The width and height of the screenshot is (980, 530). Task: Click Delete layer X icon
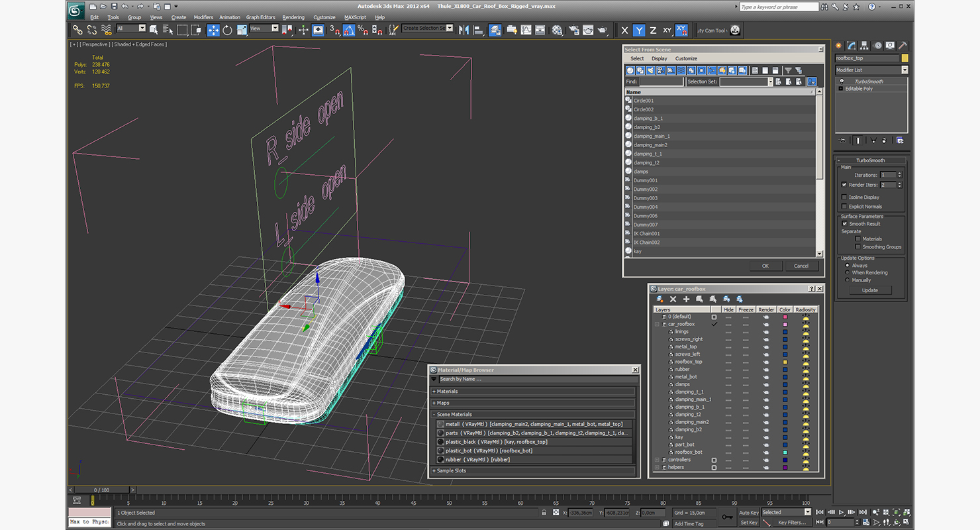click(x=673, y=299)
